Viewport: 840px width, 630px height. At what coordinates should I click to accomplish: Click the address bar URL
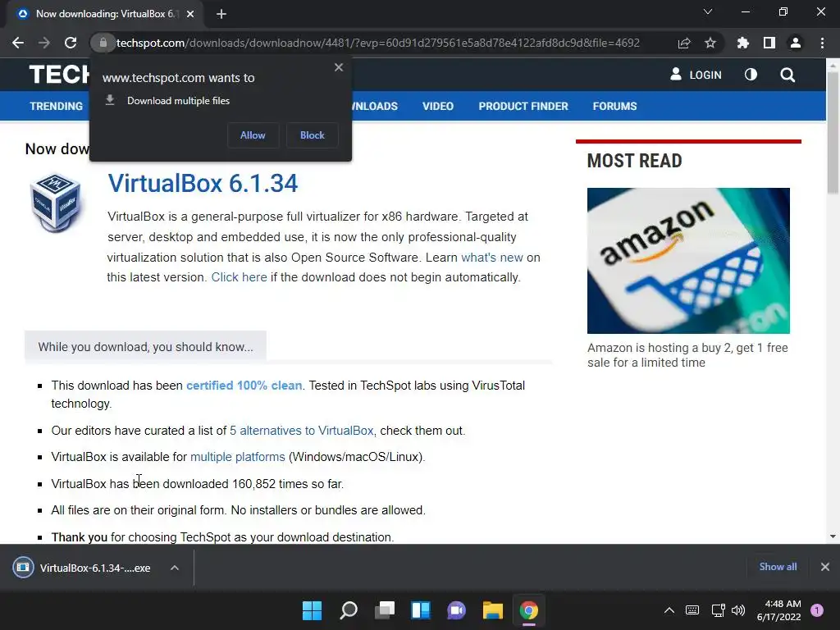tap(377, 43)
